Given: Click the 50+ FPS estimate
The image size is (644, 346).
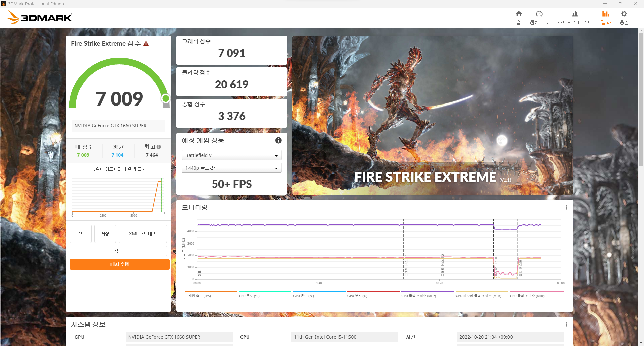Looking at the screenshot, I should tap(231, 184).
